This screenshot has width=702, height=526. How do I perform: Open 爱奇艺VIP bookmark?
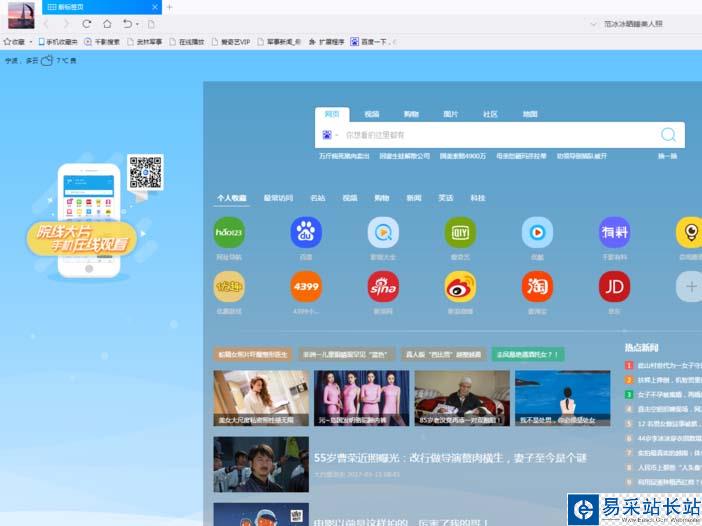click(231, 42)
